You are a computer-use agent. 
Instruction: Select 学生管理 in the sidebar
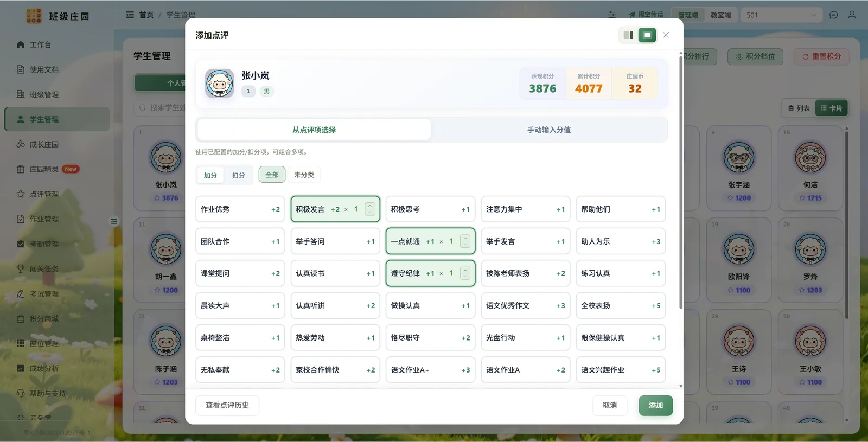57,119
